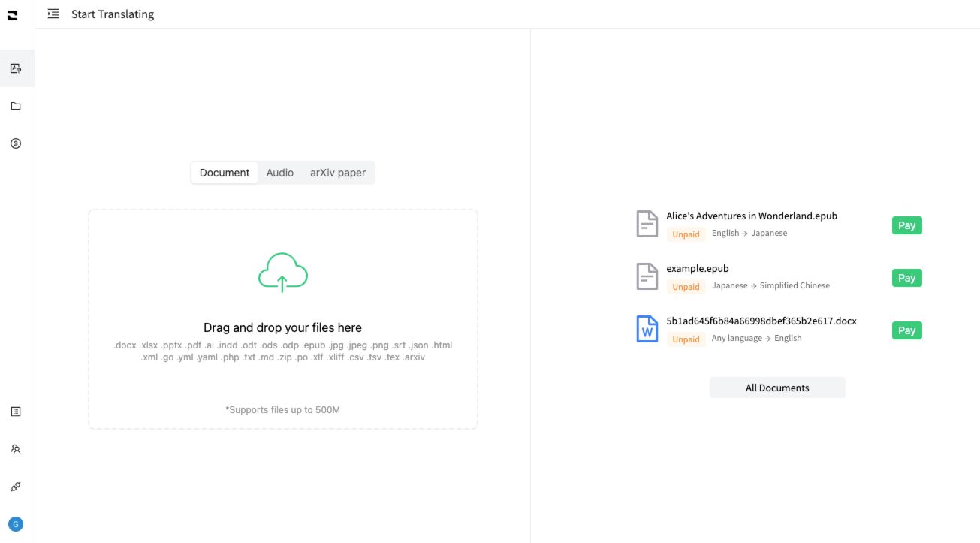Viewport: 980px width, 543px height.
Task: Click the drag and drop upload area
Action: tap(282, 376)
